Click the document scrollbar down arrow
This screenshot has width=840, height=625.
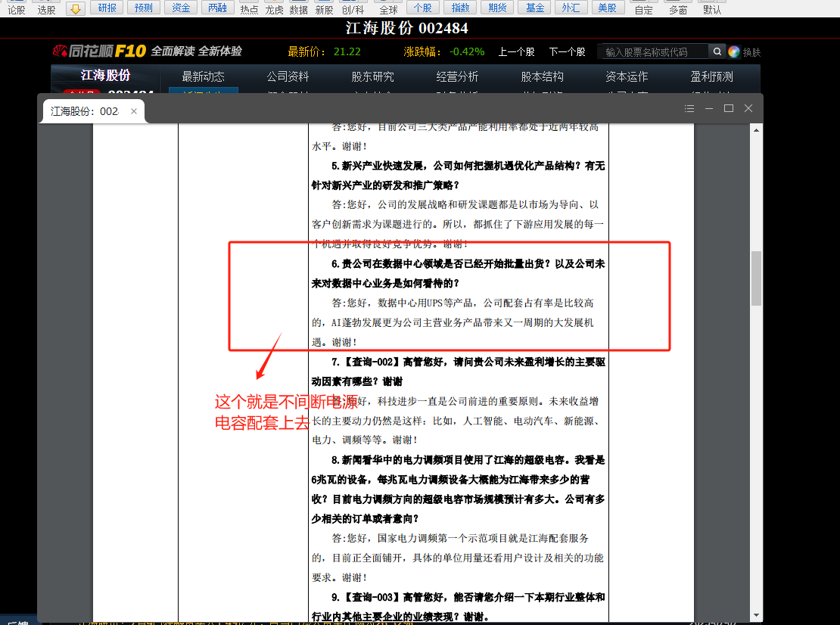tap(756, 615)
